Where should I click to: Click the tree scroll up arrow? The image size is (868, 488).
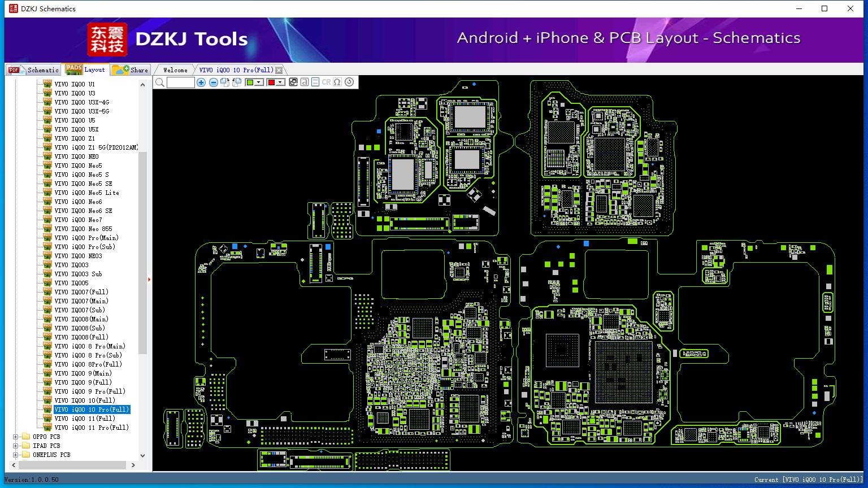pos(142,85)
